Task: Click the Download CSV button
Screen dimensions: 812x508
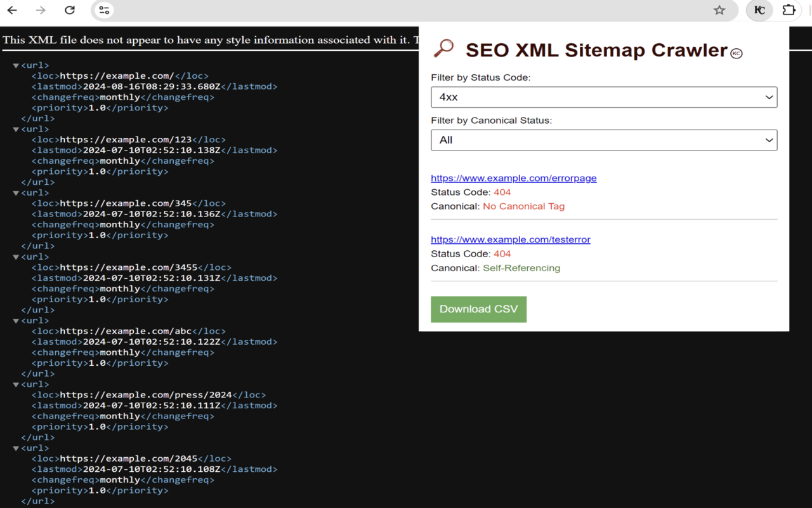Action: pyautogui.click(x=478, y=309)
